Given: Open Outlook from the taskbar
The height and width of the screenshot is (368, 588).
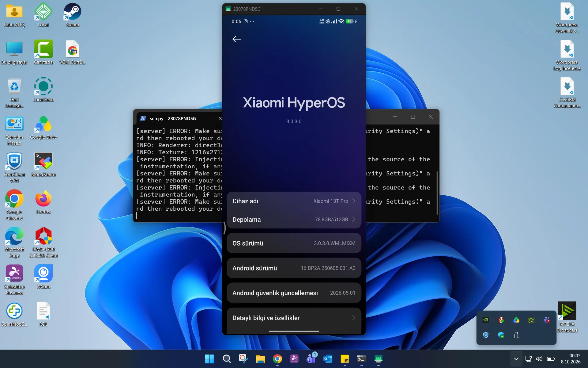Looking at the screenshot, I should click(x=328, y=359).
